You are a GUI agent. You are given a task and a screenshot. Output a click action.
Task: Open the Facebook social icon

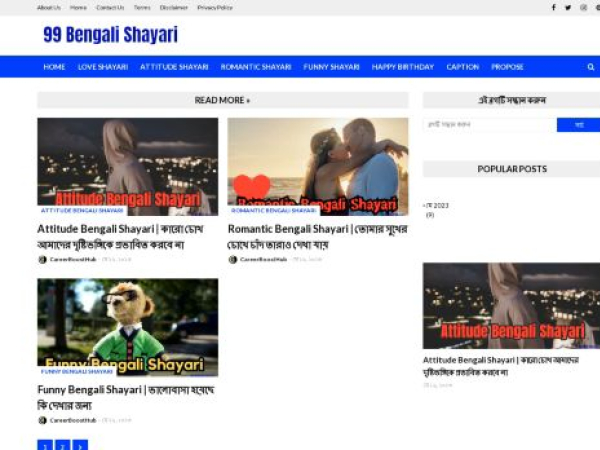pyautogui.click(x=553, y=7)
